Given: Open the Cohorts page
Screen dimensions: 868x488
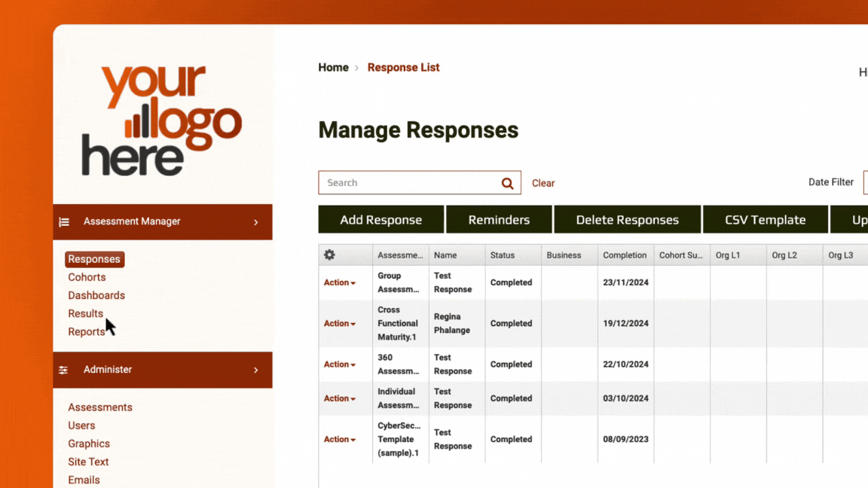Looking at the screenshot, I should pos(87,277).
